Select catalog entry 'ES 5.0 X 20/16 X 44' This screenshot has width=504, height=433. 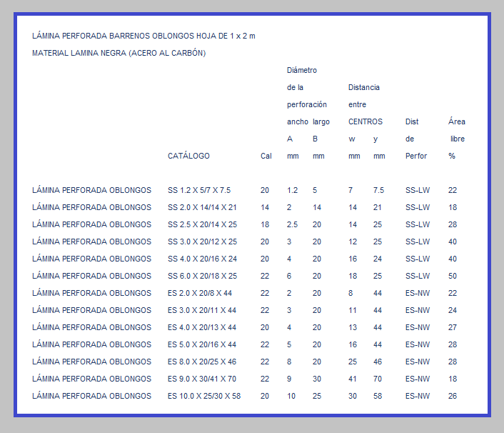[x=202, y=344]
